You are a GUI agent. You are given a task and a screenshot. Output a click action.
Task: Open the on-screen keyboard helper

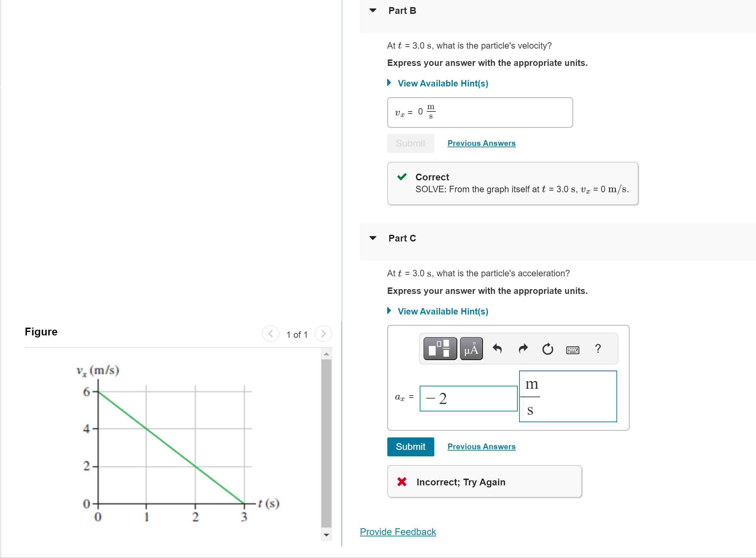coord(573,350)
